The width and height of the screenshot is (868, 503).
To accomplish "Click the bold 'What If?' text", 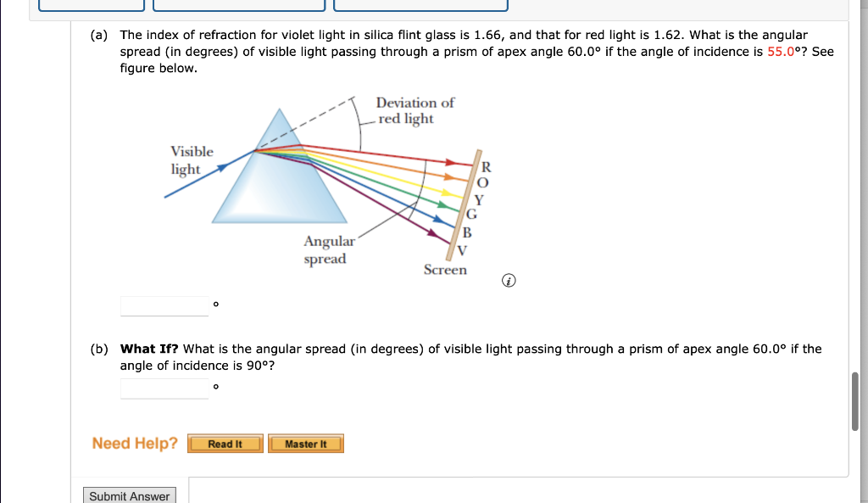I will click(x=149, y=349).
